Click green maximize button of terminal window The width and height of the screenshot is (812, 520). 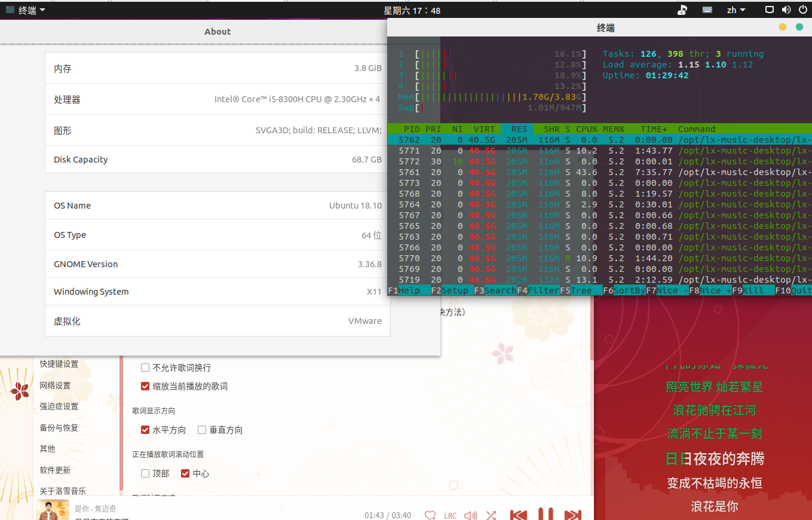[799, 27]
